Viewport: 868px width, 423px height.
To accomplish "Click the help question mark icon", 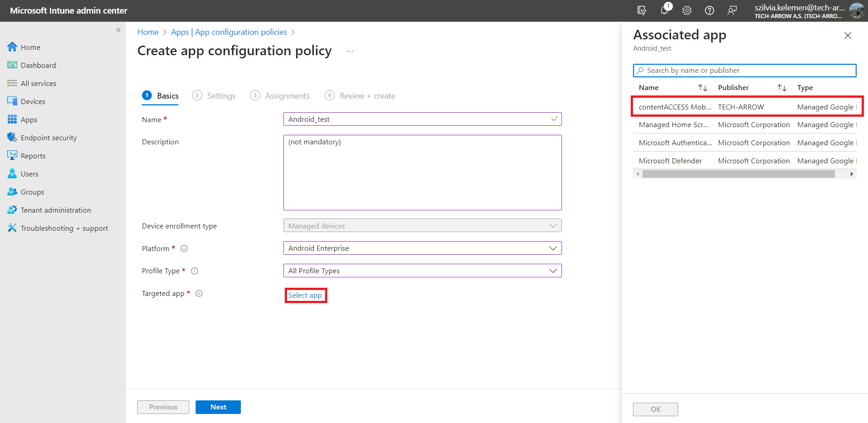I will click(x=710, y=10).
